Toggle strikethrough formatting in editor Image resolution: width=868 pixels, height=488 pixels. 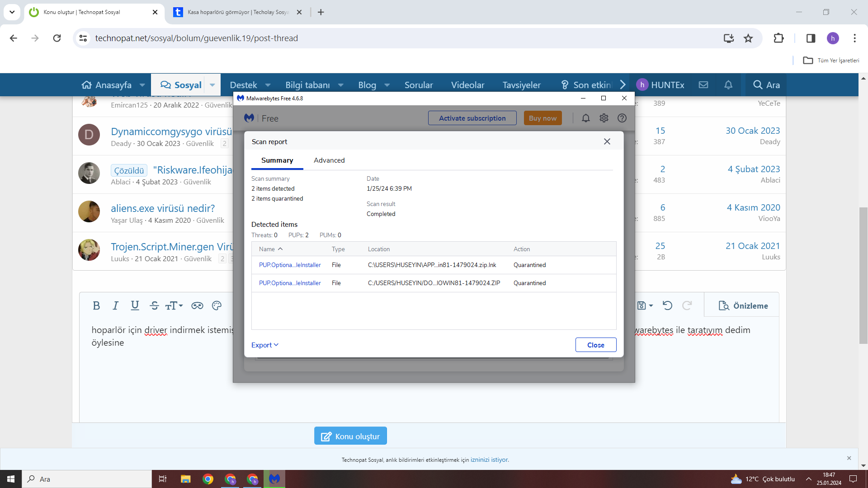click(154, 306)
